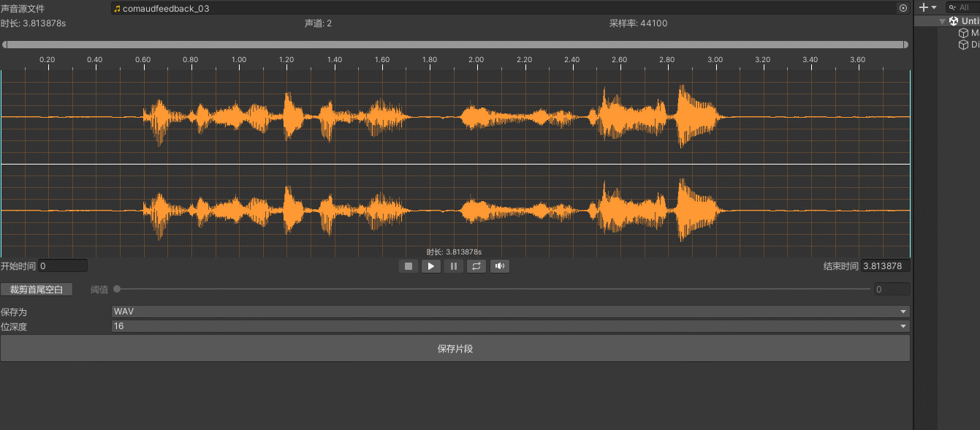The width and height of the screenshot is (980, 430).
Task: Open the dropdown arrow beside the Hierarchy plus button
Action: point(933,7)
